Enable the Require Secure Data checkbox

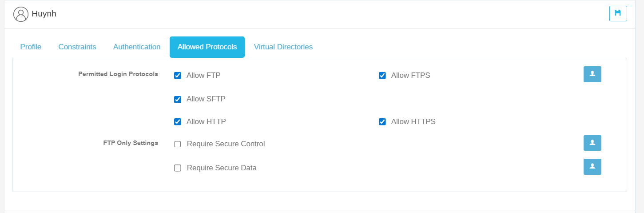178,168
